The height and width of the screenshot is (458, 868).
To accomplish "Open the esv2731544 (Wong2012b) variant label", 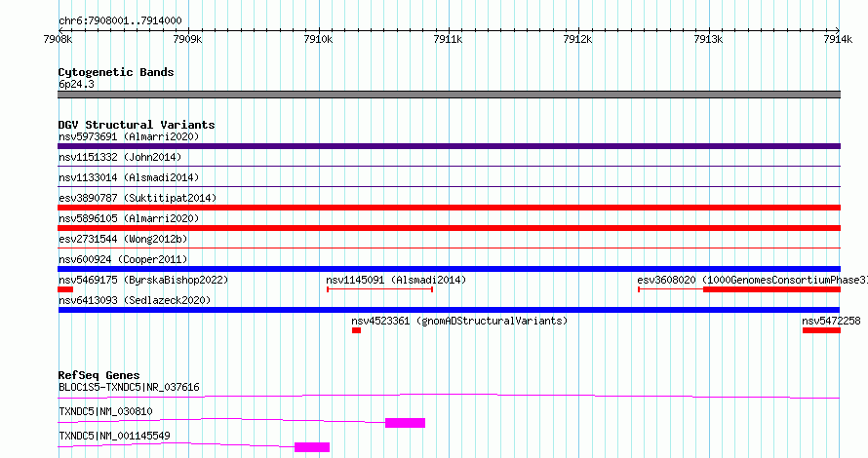I will pos(123,239).
